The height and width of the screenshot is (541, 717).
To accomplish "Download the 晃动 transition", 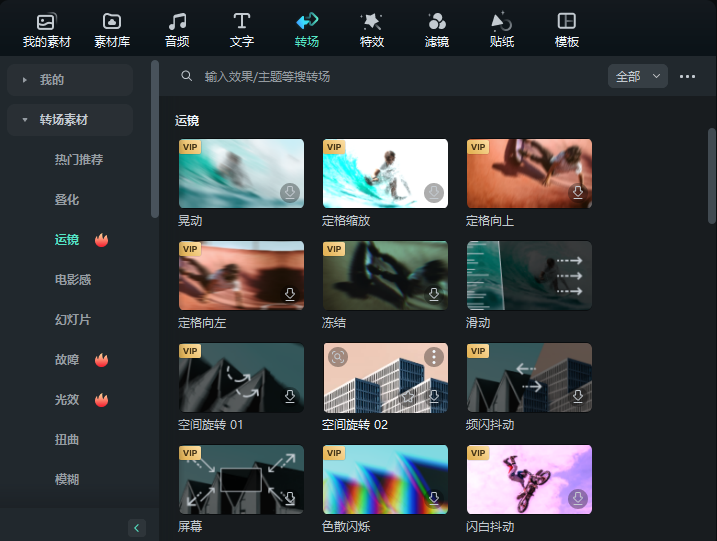I will (x=289, y=193).
